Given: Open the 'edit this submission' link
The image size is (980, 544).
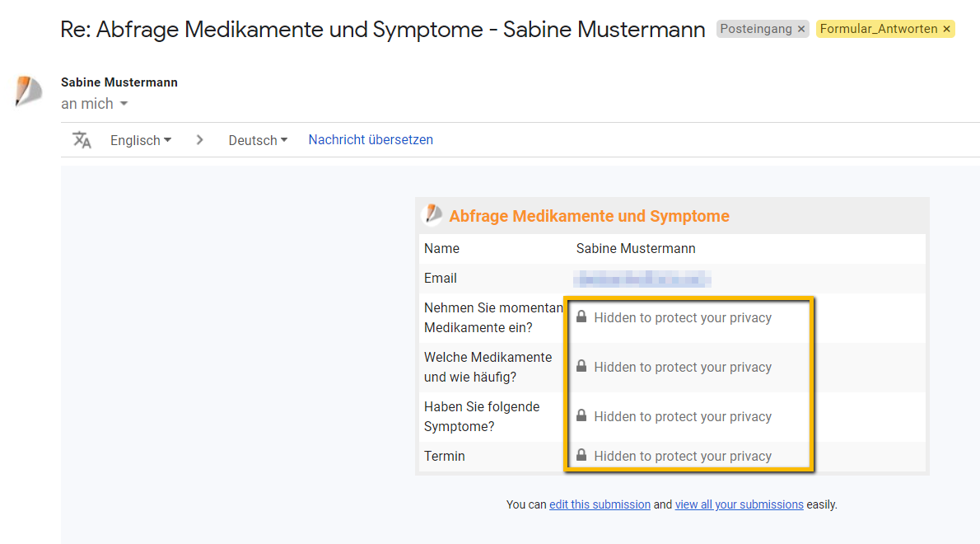Looking at the screenshot, I should coord(600,504).
